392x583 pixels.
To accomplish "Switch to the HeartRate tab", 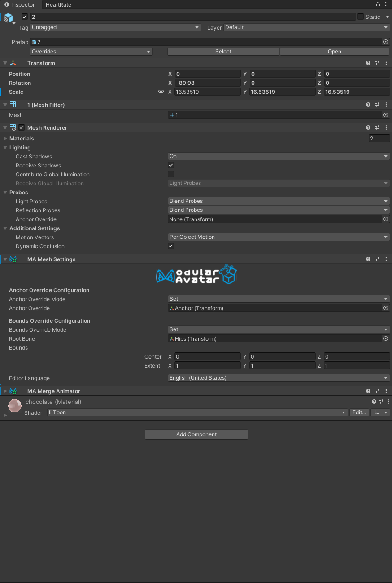I will [58, 4].
